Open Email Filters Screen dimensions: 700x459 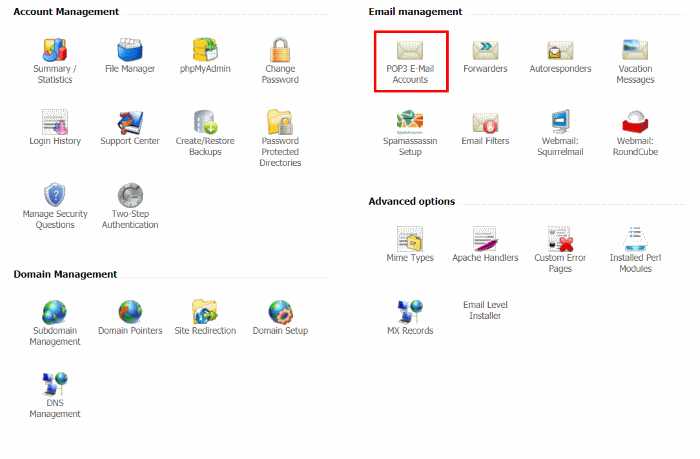(485, 123)
